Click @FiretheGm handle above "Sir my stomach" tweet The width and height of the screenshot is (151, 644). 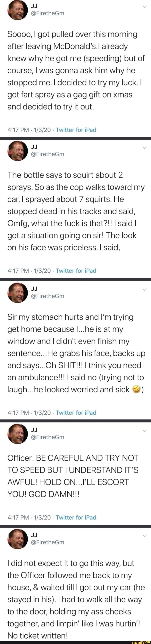47,296
